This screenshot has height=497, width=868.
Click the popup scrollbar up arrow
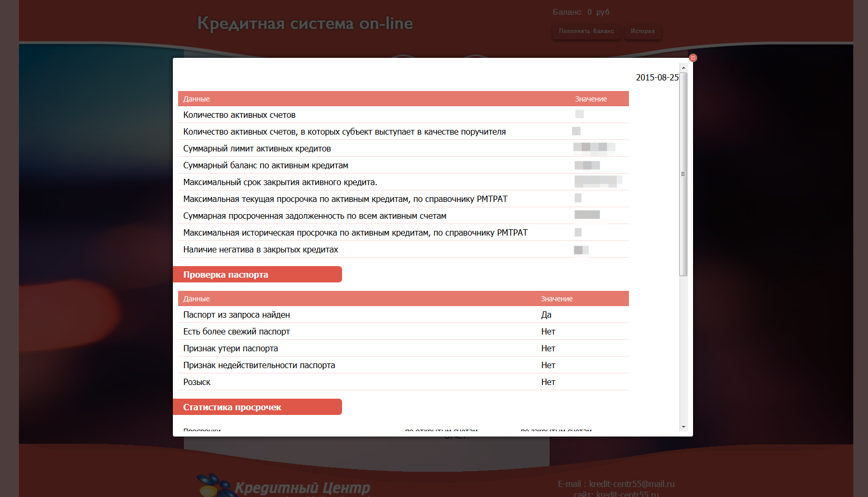tap(683, 68)
